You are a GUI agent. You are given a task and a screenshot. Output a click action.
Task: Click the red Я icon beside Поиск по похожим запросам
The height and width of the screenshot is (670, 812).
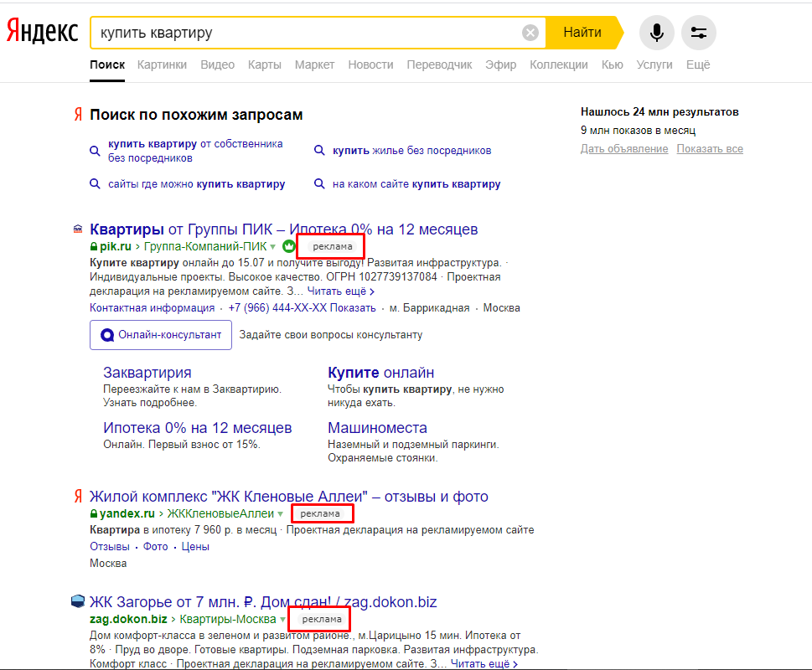[78, 115]
